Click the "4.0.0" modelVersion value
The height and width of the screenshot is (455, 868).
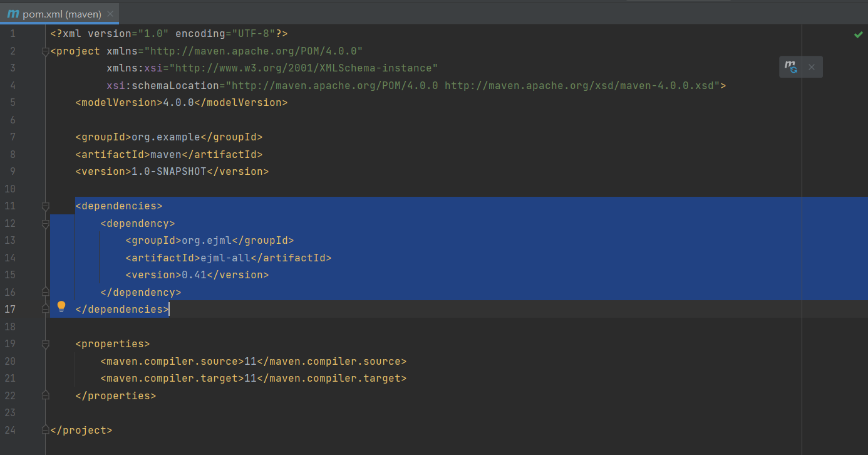pos(178,102)
